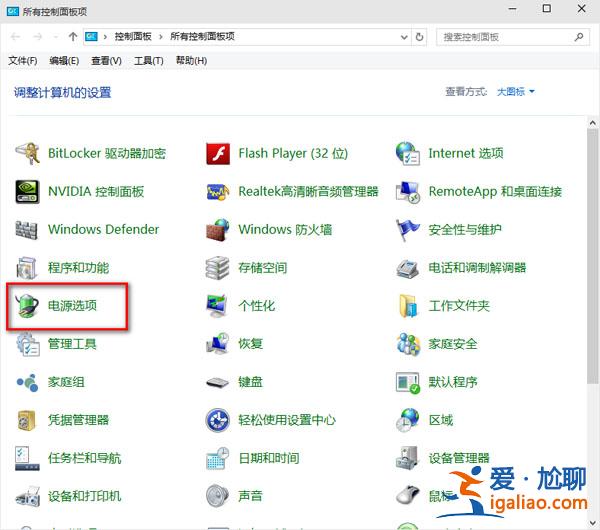The image size is (600, 530).
Task: Click the 所有控制面板项 breadcrumb
Action: pyautogui.click(x=202, y=37)
